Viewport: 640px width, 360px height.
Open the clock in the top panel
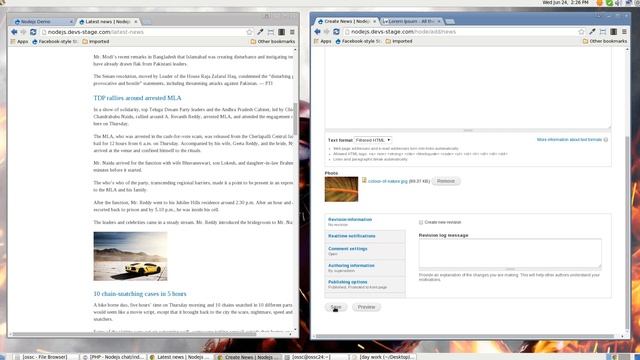pos(565,2)
